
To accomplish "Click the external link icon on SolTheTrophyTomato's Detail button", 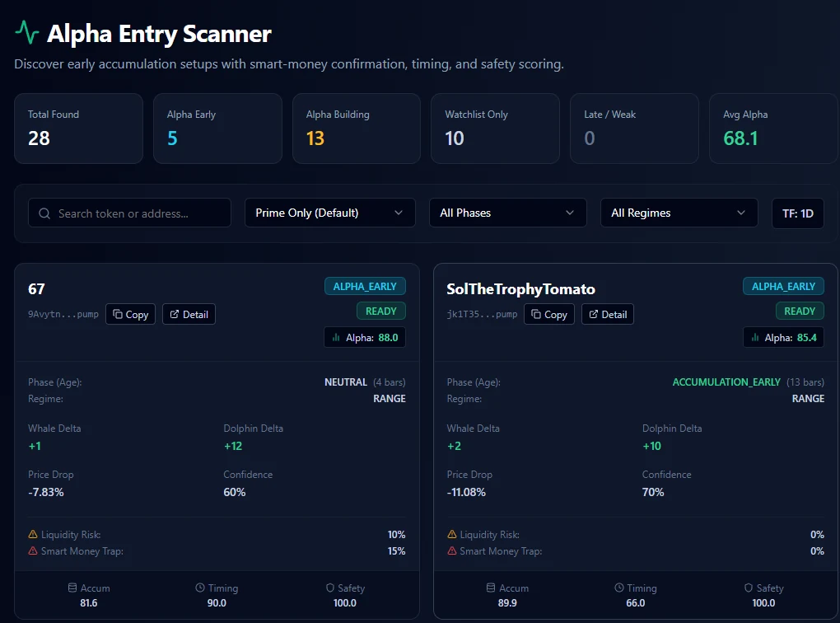I will [x=594, y=314].
